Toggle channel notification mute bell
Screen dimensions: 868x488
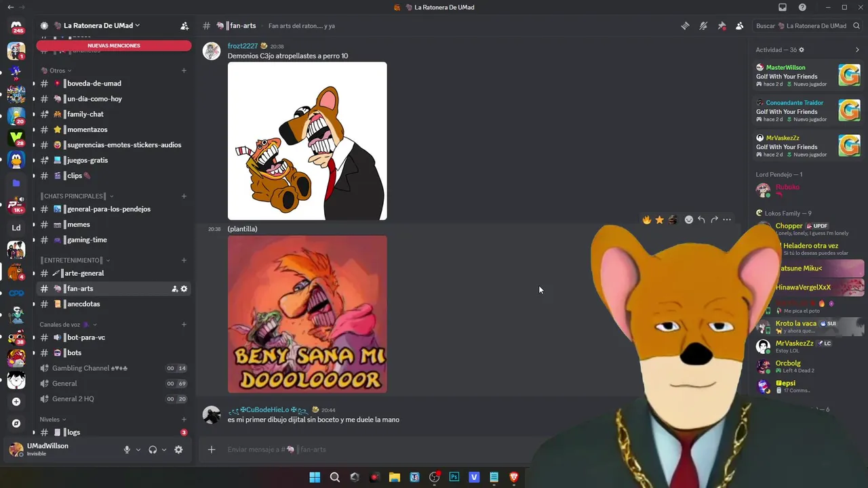(x=703, y=26)
